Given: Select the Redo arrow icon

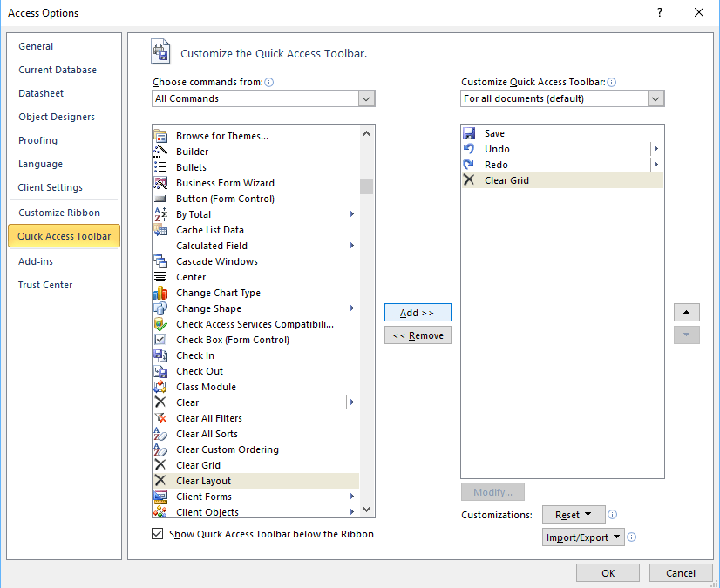Looking at the screenshot, I should click(x=469, y=165).
